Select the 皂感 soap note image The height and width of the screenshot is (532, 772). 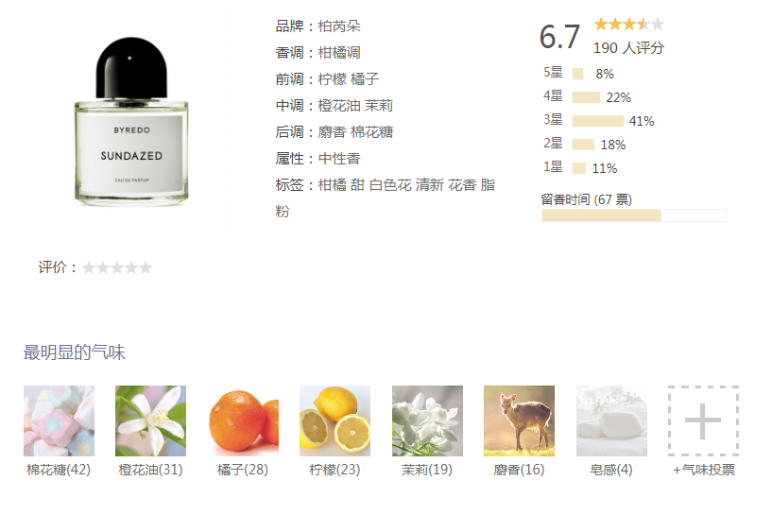[611, 420]
